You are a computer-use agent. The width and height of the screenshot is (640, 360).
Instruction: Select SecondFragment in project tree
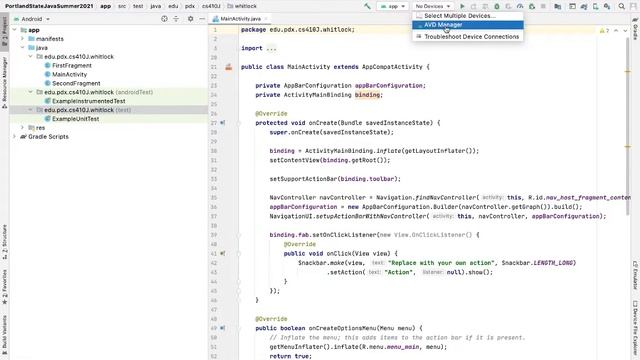[x=76, y=83]
